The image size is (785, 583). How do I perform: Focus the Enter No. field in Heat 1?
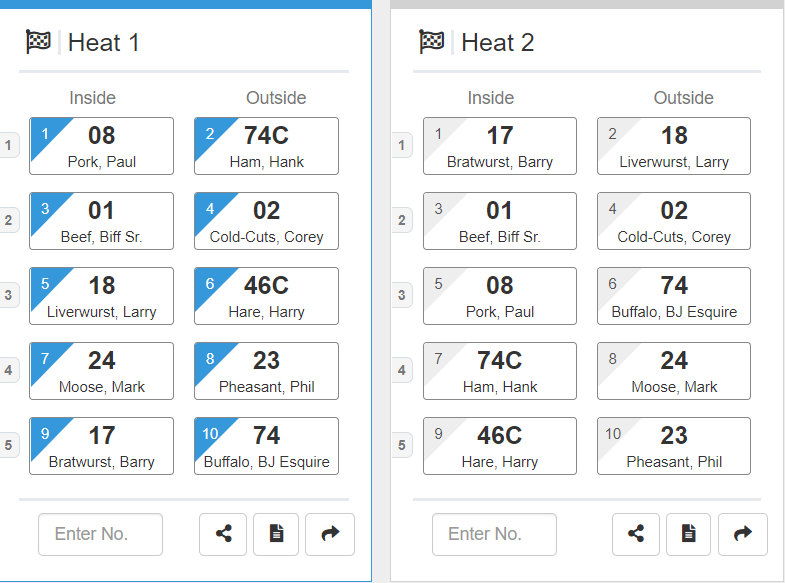[x=100, y=534]
